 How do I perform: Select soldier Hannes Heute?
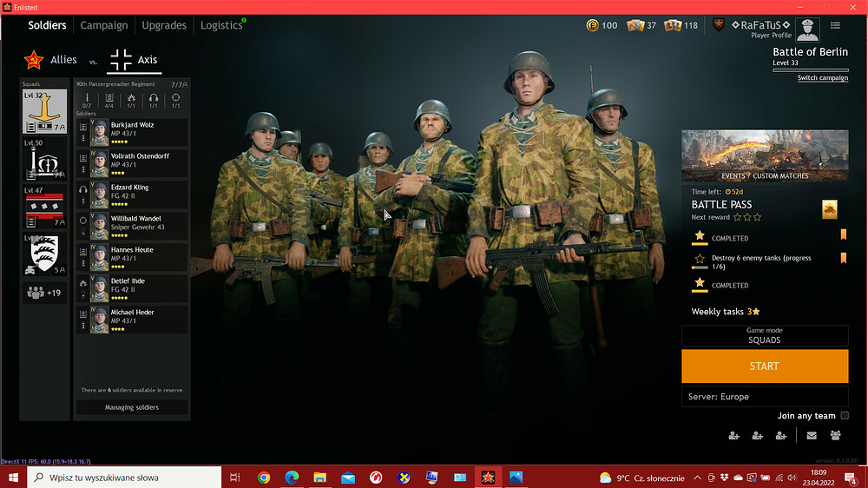pos(132,257)
